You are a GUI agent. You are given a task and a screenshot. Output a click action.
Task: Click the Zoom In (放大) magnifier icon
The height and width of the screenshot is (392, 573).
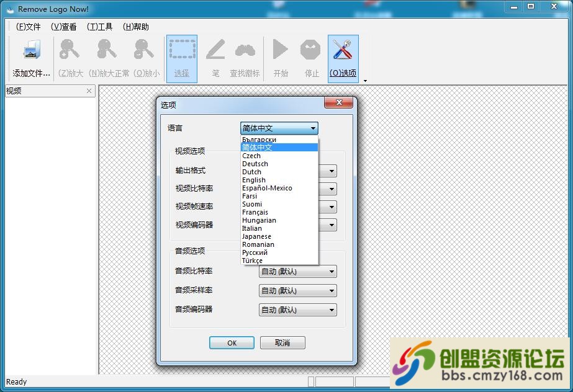coord(70,49)
